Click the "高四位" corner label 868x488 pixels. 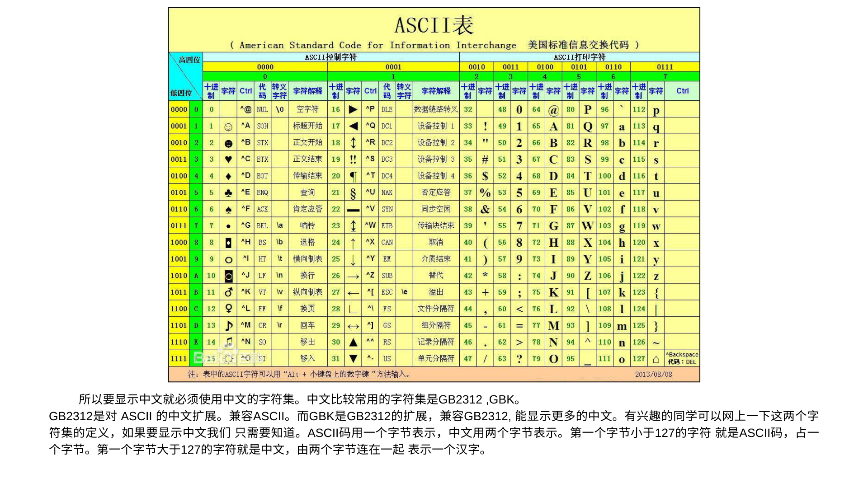189,60
